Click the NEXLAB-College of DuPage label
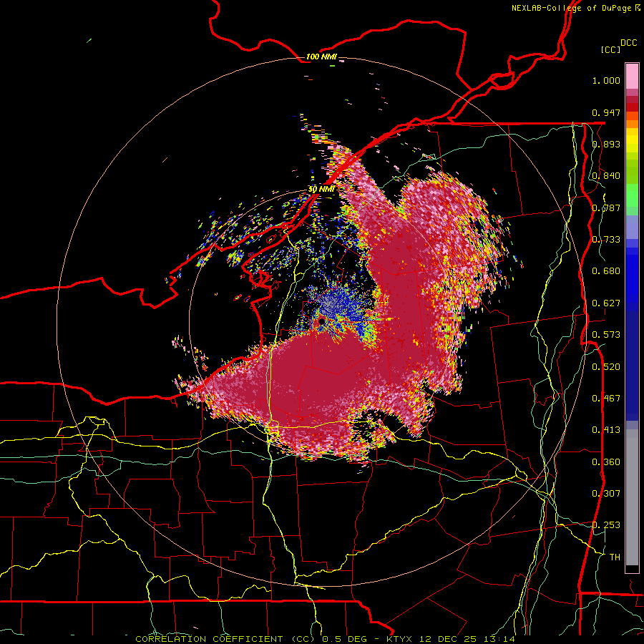644x644 pixels. click(571, 8)
